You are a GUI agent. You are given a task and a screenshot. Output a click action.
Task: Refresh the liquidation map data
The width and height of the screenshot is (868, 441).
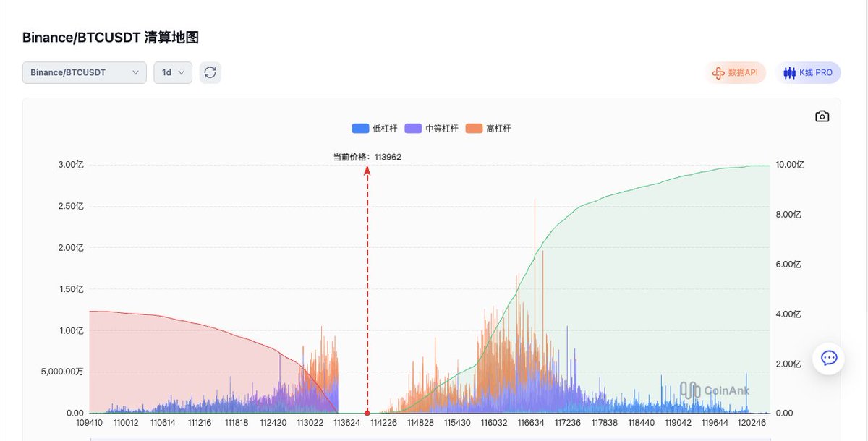(x=210, y=72)
